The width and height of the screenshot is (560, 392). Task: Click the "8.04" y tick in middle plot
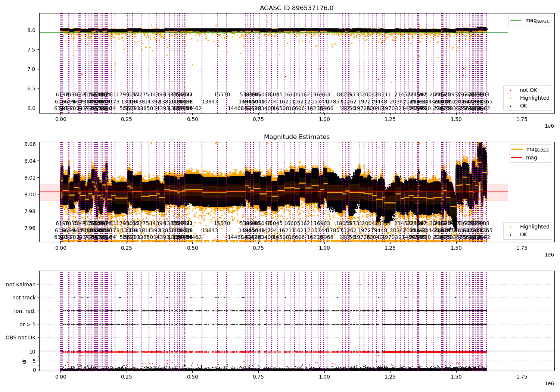tap(30, 161)
